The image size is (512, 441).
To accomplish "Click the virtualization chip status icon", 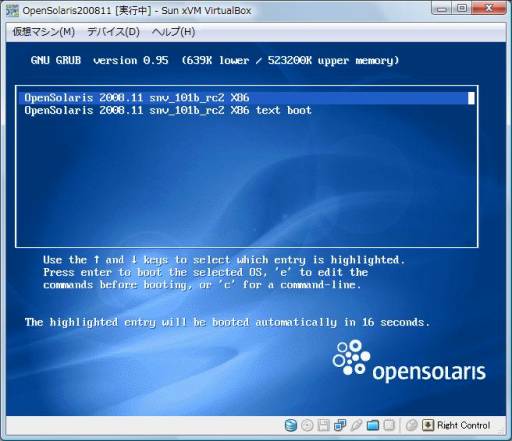I will click(x=389, y=425).
